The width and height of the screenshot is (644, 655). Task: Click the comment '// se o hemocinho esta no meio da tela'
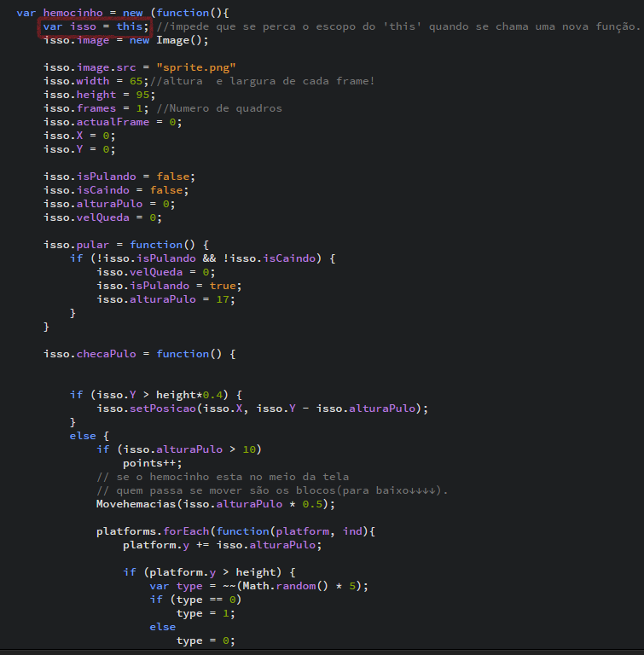[223, 477]
